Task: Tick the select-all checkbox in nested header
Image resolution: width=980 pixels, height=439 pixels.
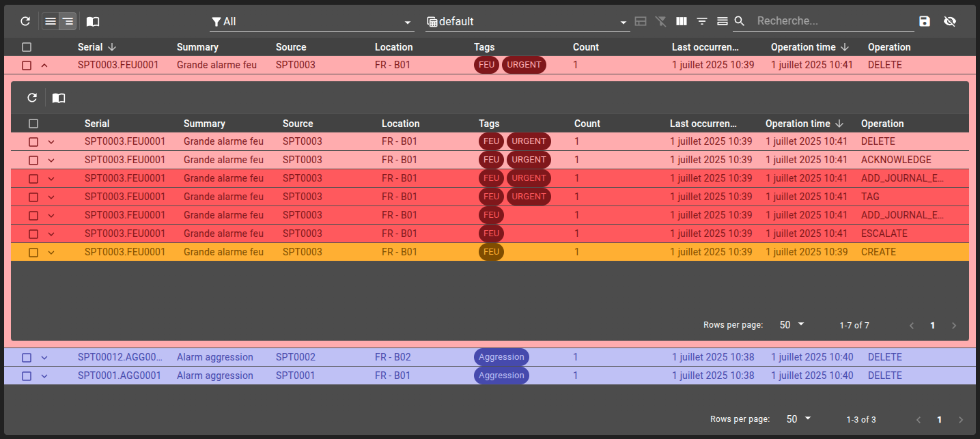Action: (x=33, y=124)
